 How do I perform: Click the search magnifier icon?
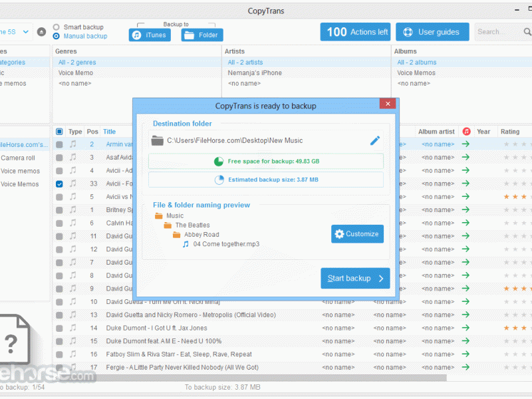(x=527, y=32)
